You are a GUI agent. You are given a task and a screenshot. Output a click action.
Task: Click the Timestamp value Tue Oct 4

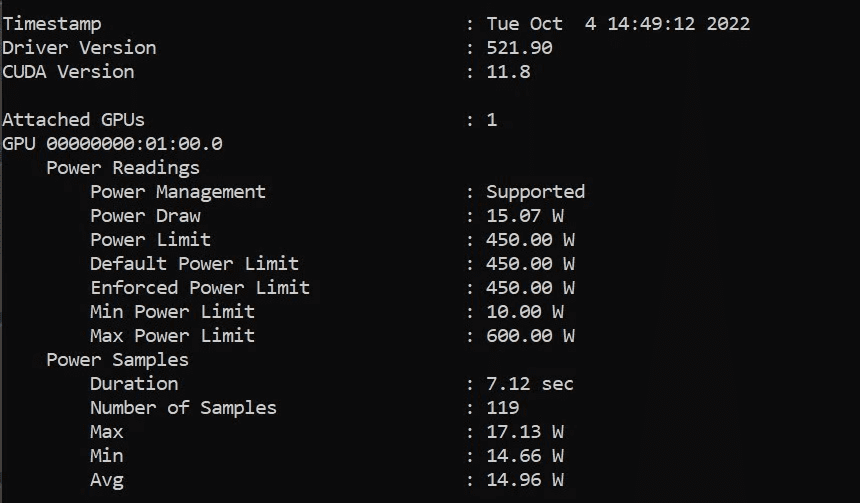coord(617,24)
